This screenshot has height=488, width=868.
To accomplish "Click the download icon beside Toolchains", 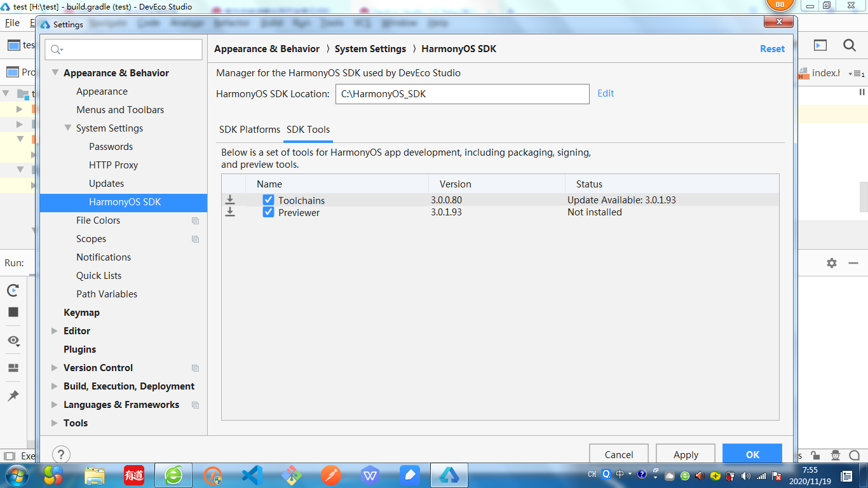I will pos(230,200).
